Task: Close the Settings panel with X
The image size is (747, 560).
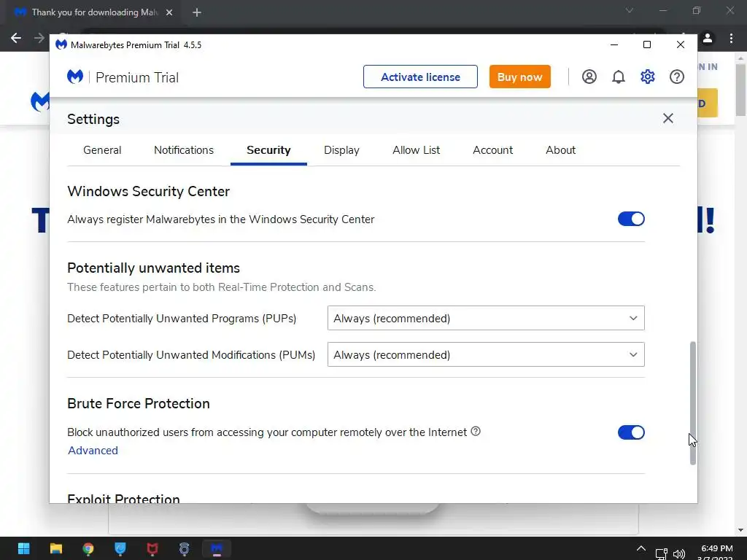Action: pyautogui.click(x=667, y=118)
